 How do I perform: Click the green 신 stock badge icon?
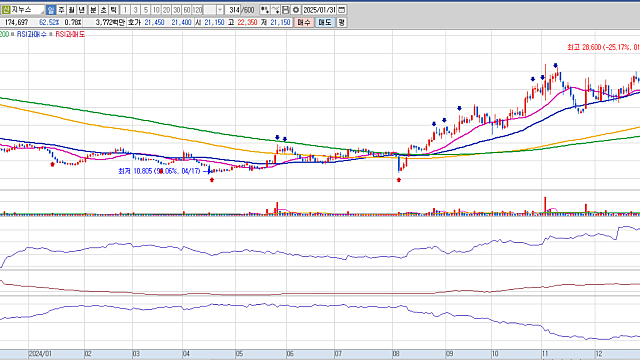(5, 10)
